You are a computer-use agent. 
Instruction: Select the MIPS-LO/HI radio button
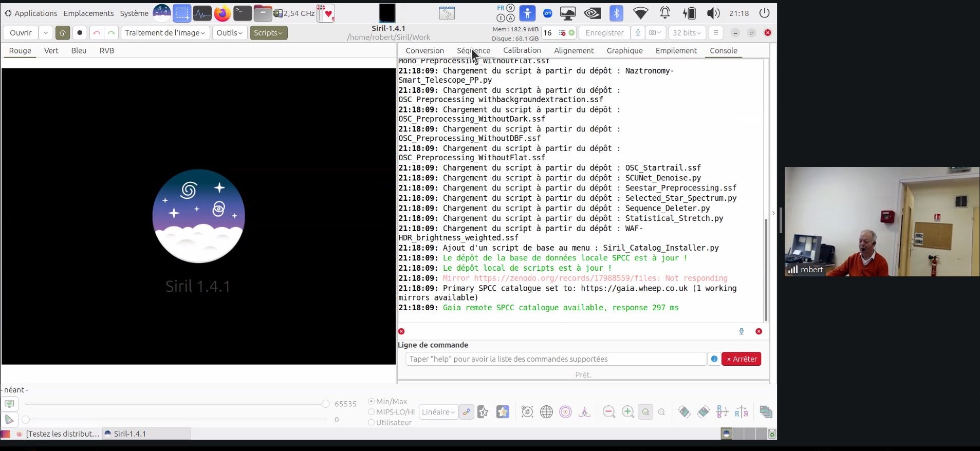click(x=372, y=412)
